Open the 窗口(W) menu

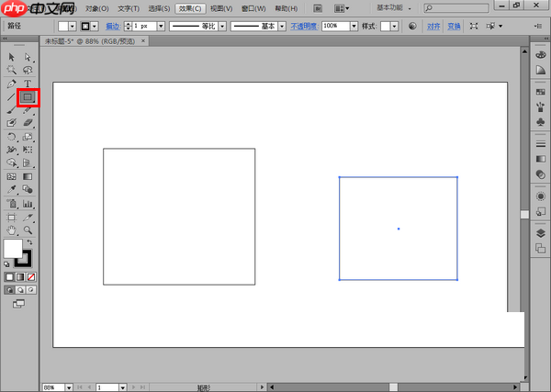(253, 7)
